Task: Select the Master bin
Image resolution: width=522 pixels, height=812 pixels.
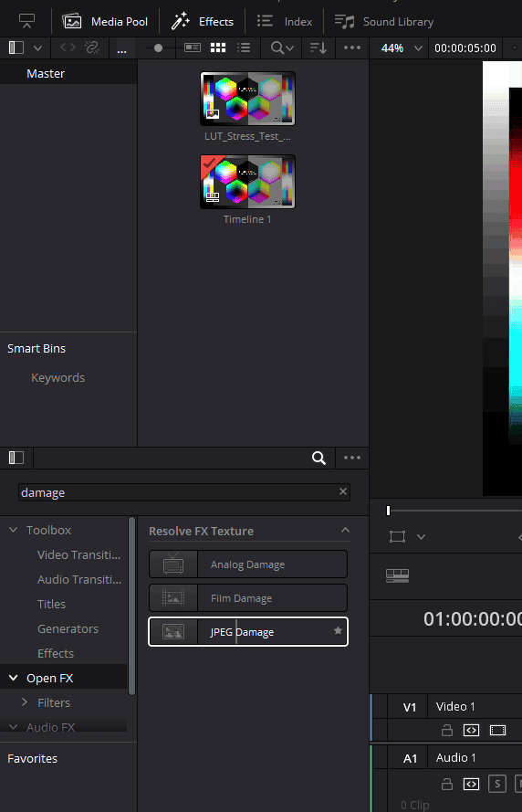Action: click(x=46, y=74)
